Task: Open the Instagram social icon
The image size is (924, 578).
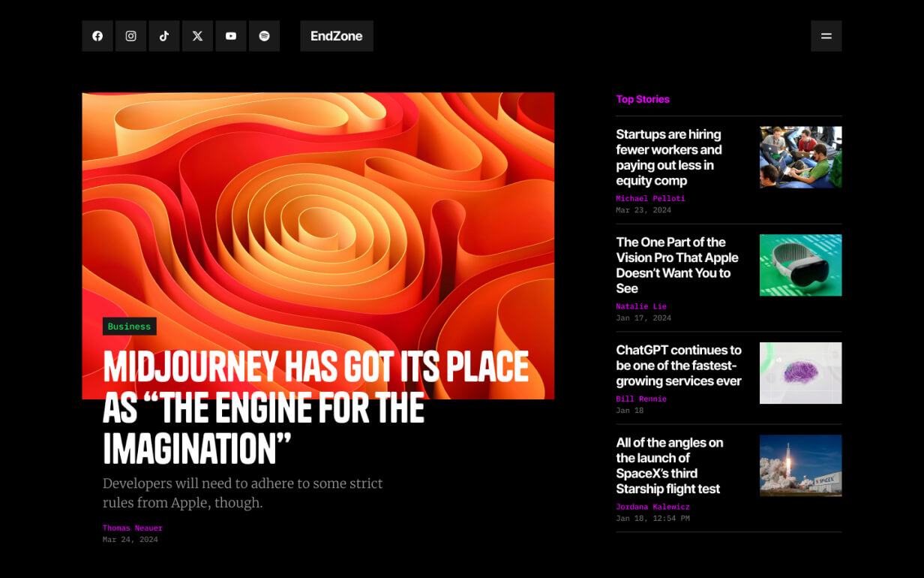Action: [130, 36]
